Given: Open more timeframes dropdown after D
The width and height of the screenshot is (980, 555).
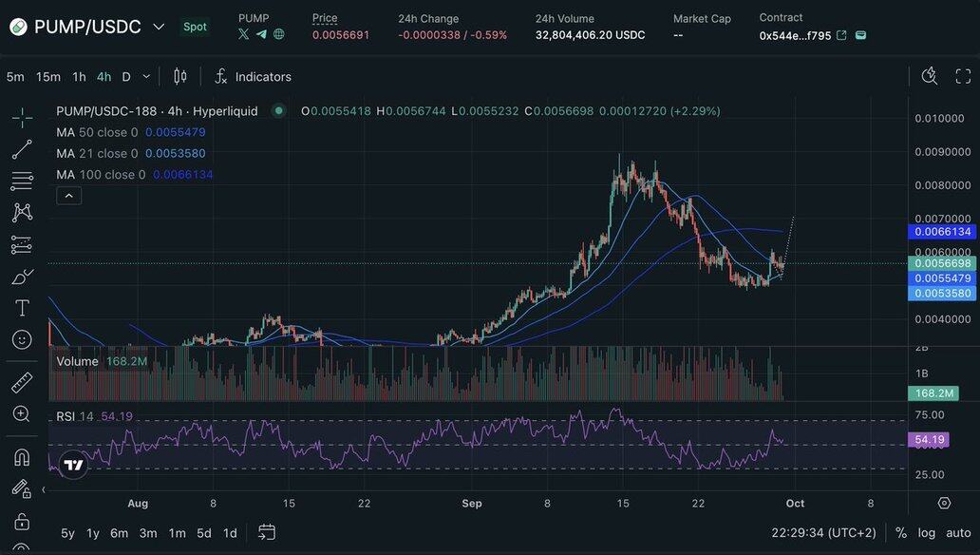Looking at the screenshot, I should tap(146, 76).
